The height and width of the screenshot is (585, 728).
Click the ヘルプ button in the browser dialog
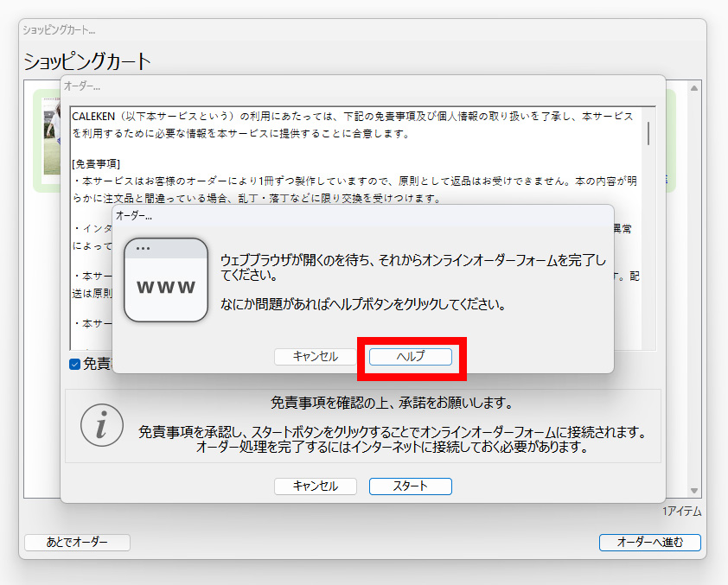tap(410, 356)
